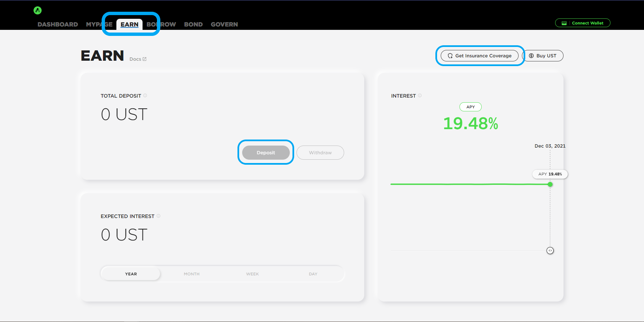Open the DASHBOARD tab
Screen dimensions: 644x322
coord(58,24)
